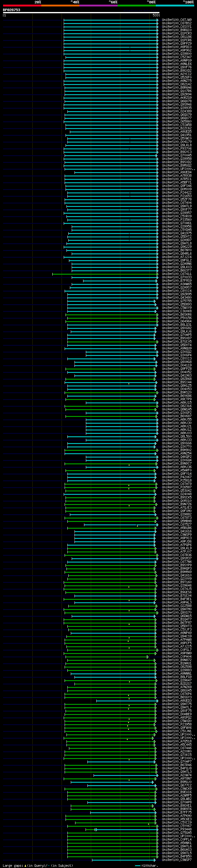
Task: Select label UniRef100_Q677C2
Action: [x=177, y=785]
